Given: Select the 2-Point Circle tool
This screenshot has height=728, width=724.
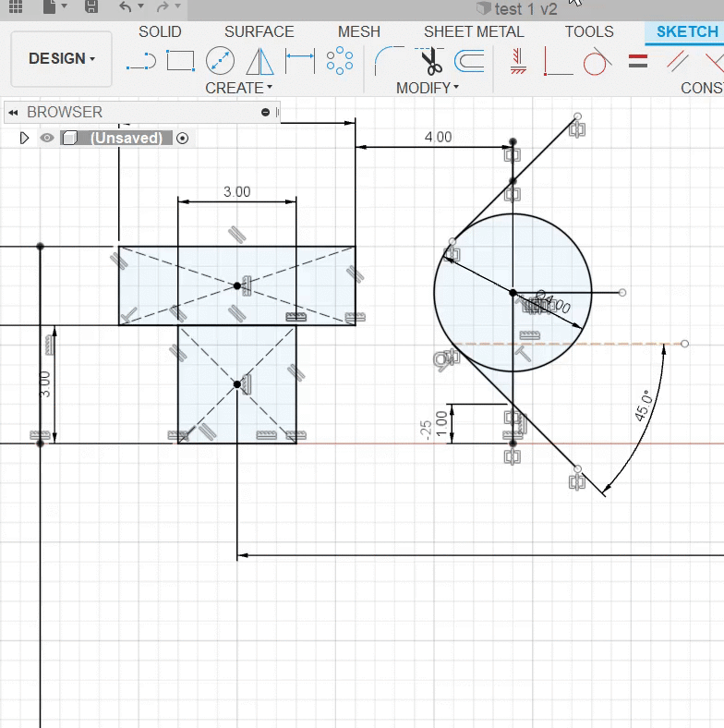Looking at the screenshot, I should (x=220, y=61).
